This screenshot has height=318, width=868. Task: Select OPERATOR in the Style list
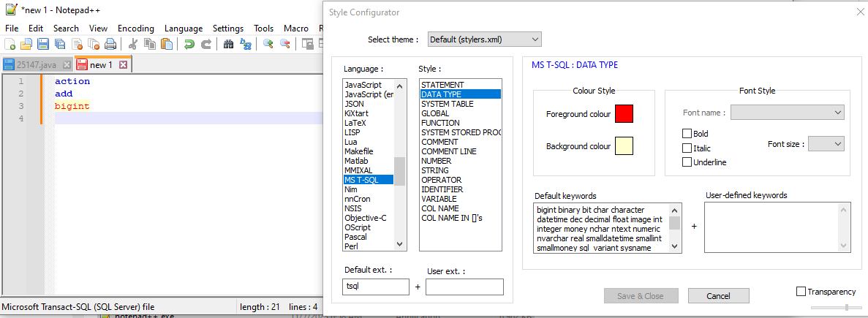coord(460,180)
